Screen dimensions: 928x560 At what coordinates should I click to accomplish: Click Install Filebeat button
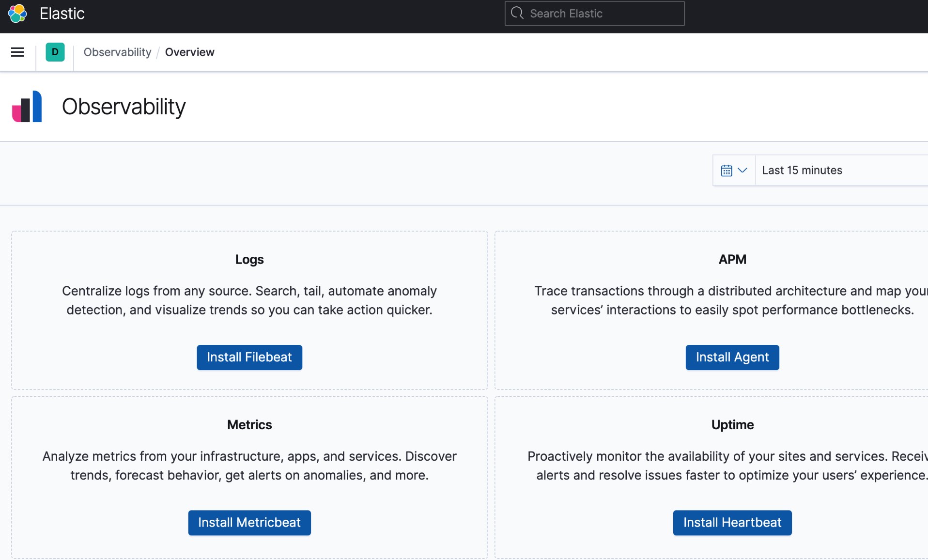(249, 358)
